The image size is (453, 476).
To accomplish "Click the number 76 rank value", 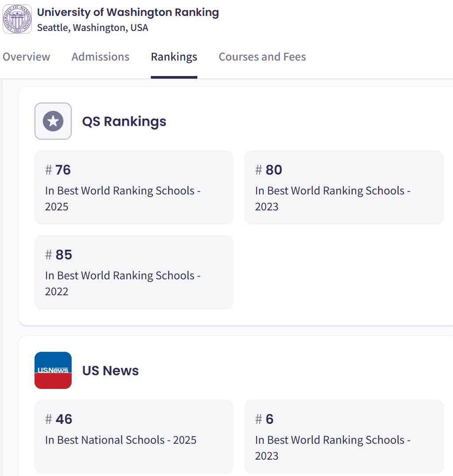I will [x=63, y=170].
